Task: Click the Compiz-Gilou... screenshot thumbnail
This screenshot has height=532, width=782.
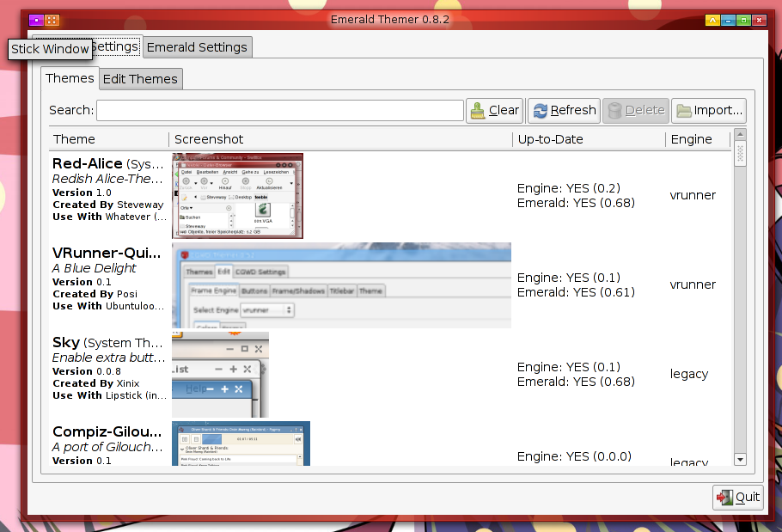Action: pos(241,443)
